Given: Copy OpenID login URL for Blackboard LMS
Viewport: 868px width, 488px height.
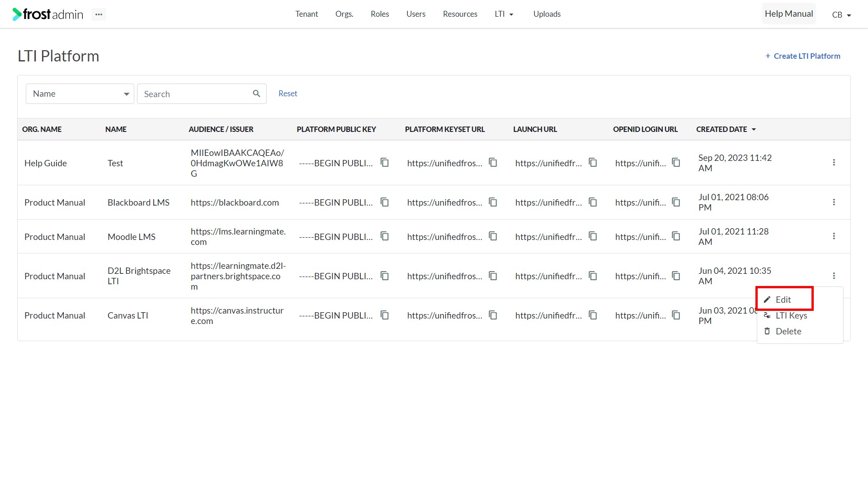Looking at the screenshot, I should [x=676, y=202].
